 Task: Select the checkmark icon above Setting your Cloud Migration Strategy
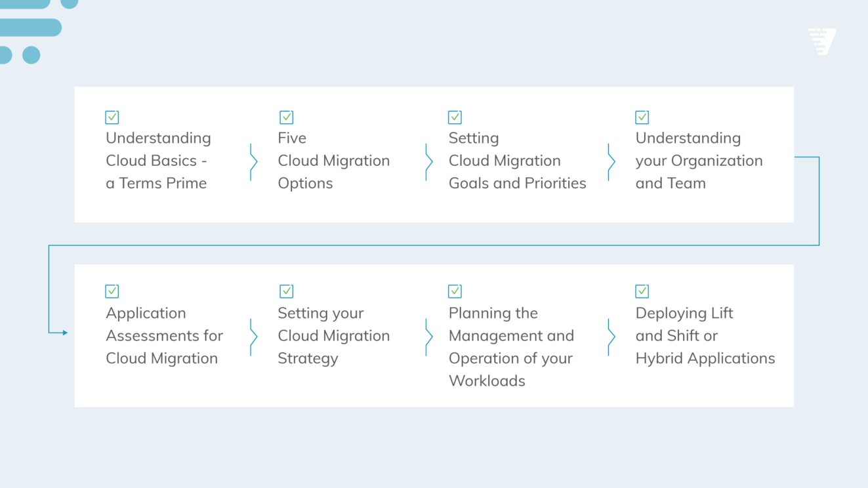point(286,291)
